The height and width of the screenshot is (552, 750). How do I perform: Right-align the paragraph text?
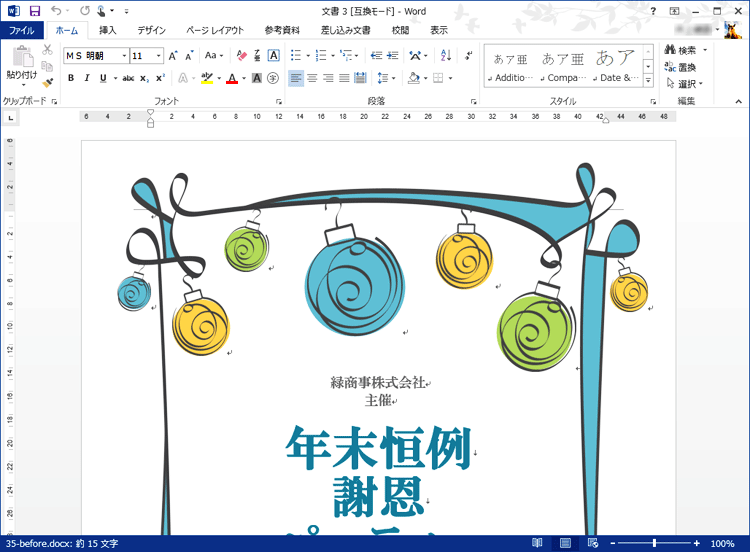[328, 78]
